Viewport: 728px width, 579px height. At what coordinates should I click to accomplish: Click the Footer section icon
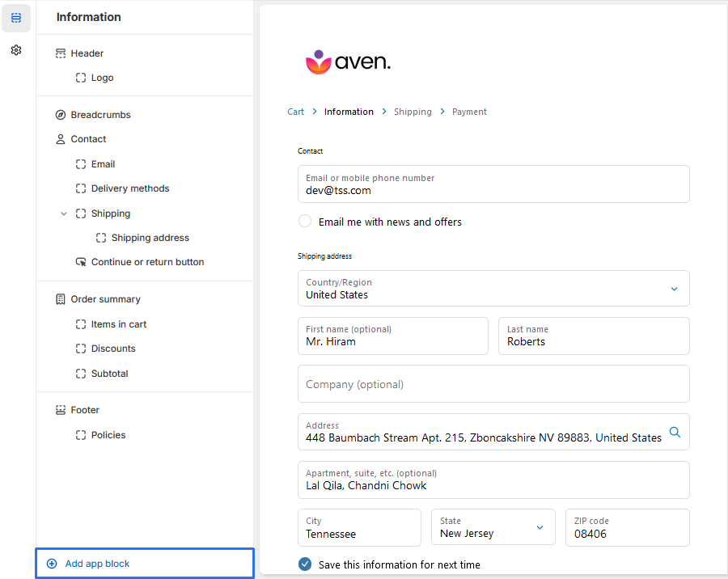click(x=61, y=409)
